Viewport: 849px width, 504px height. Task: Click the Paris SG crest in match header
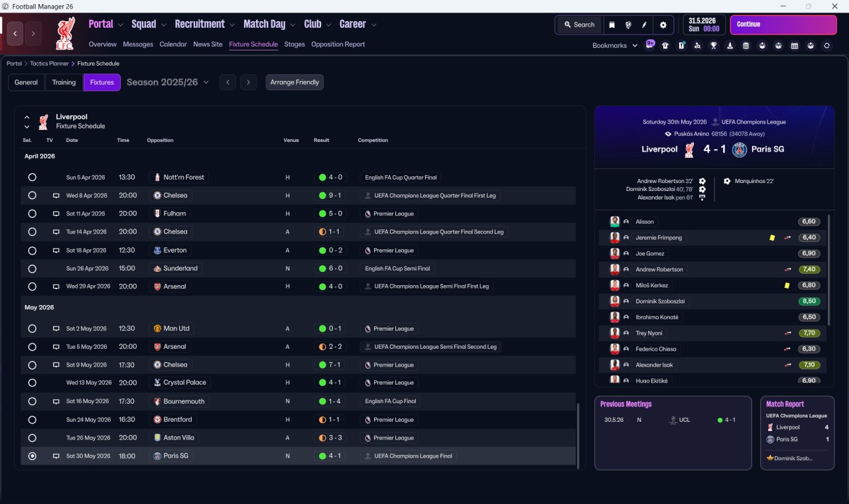(740, 149)
